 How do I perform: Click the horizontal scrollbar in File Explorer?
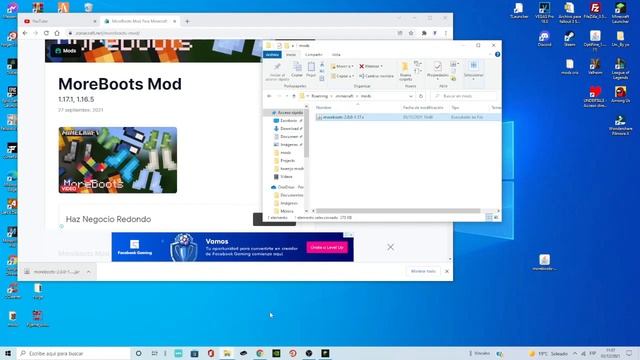pos(398,211)
